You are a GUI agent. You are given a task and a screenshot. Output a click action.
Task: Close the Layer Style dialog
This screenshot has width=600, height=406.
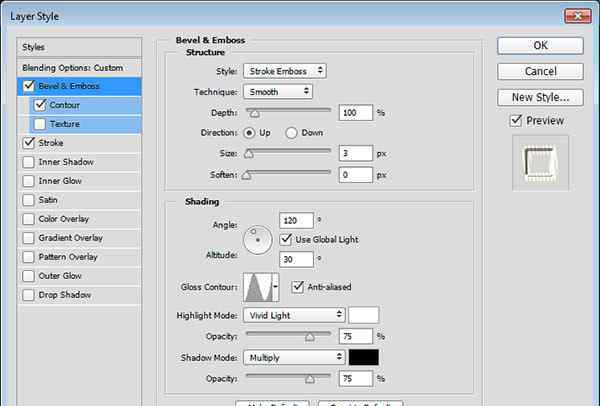click(x=575, y=15)
